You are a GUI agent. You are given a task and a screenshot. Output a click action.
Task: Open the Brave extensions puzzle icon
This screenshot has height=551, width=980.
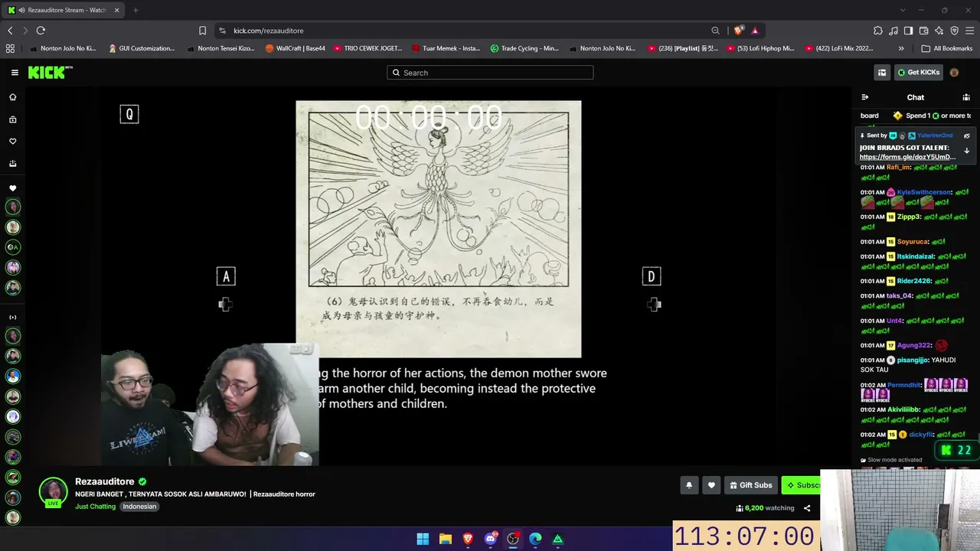878,31
